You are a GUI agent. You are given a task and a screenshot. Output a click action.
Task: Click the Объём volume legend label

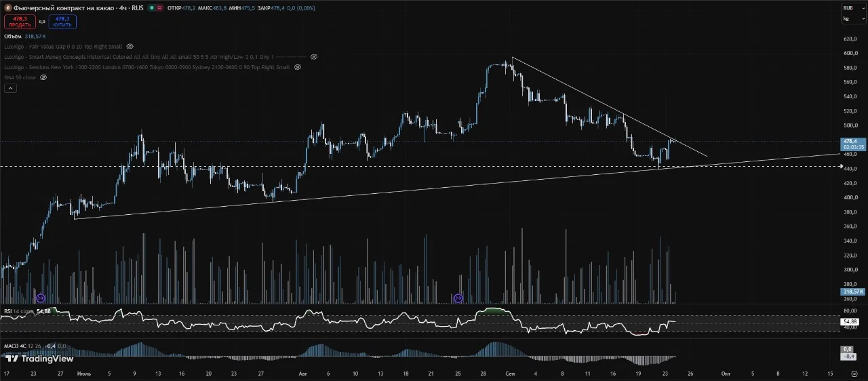[x=13, y=36]
